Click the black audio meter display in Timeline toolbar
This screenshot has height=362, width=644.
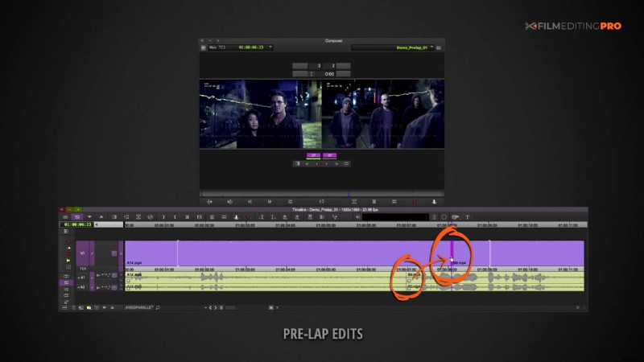point(395,217)
